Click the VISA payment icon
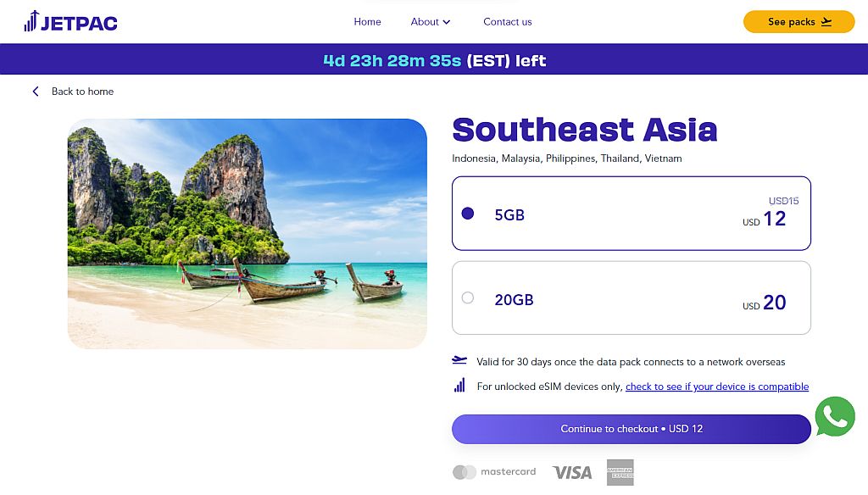 coord(572,472)
